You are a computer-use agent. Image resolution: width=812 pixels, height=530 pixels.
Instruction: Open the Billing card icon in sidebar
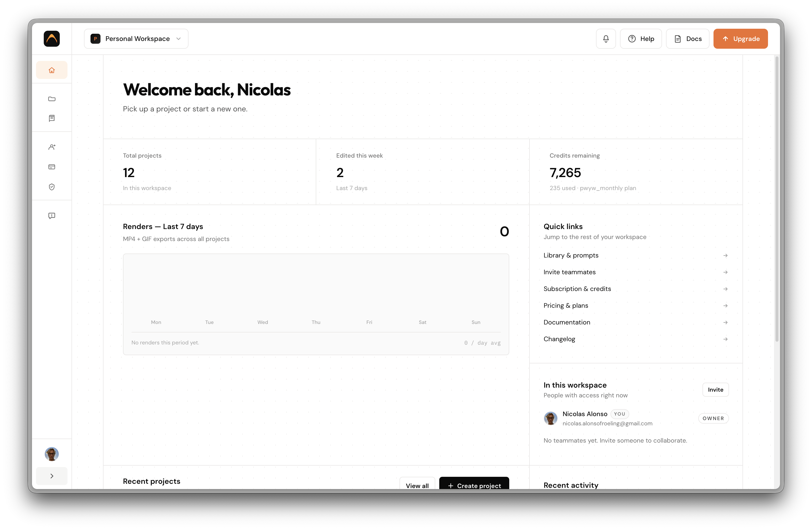(x=52, y=167)
